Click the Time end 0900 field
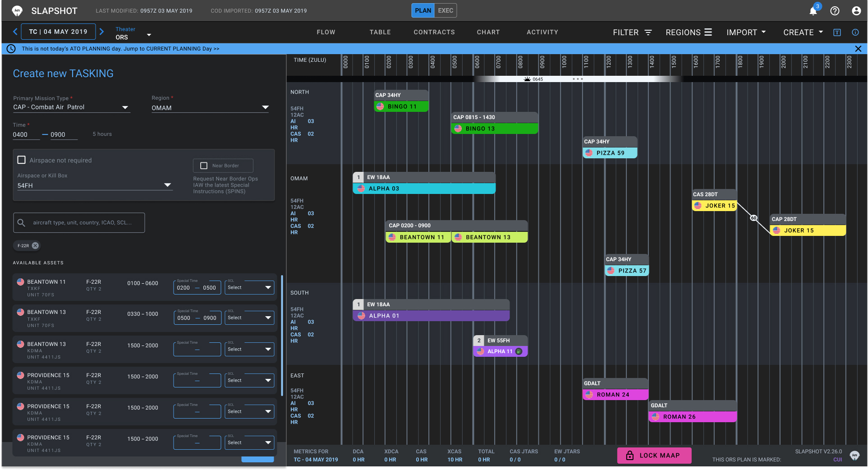Image resolution: width=868 pixels, height=470 pixels. [x=64, y=134]
